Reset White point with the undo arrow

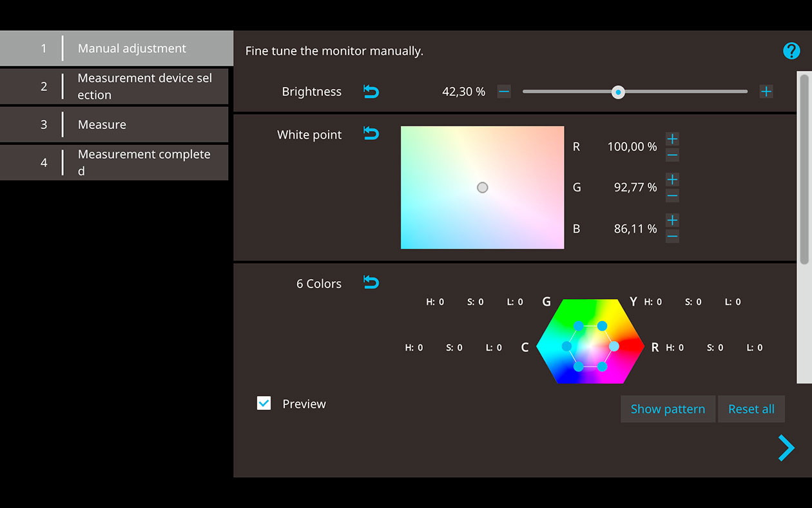coord(371,133)
